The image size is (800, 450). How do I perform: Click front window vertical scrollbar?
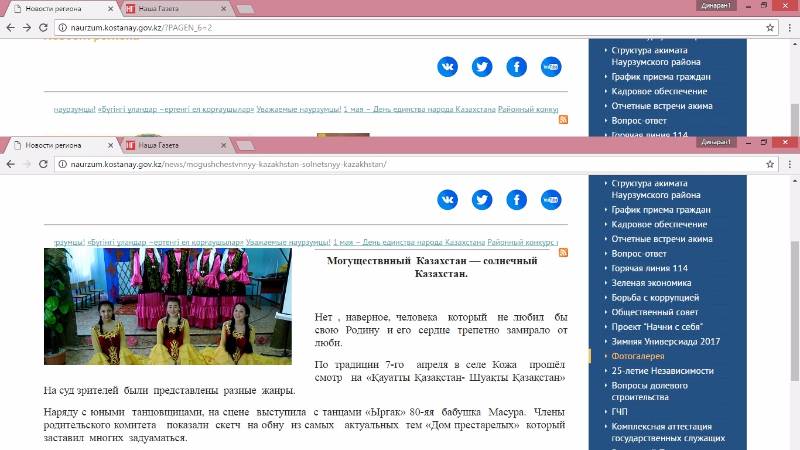tap(795, 311)
